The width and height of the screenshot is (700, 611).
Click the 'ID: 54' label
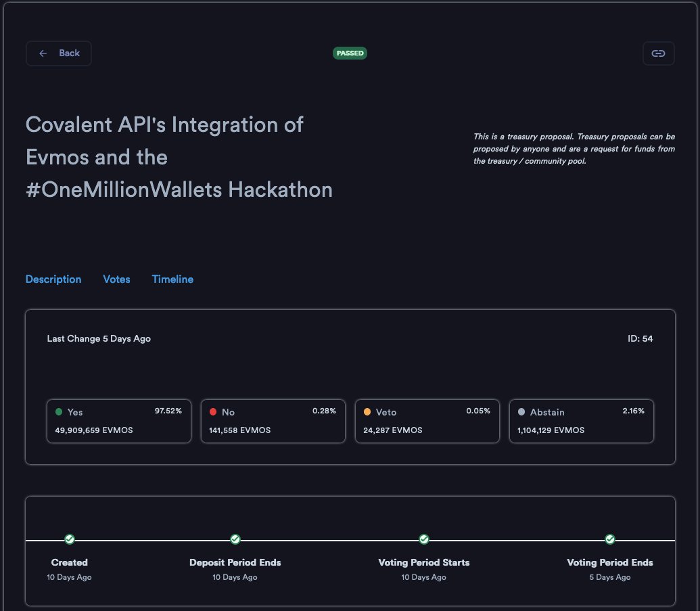pos(640,338)
